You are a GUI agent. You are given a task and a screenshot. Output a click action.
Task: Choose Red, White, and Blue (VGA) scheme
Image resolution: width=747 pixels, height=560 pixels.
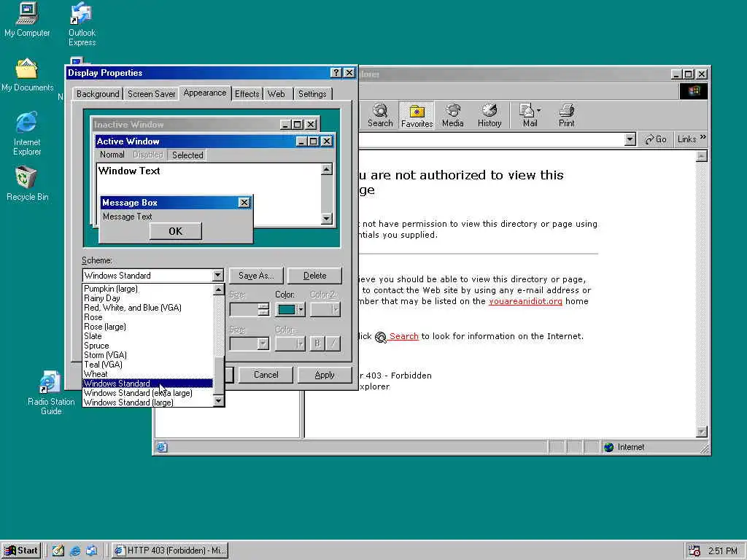(x=147, y=308)
